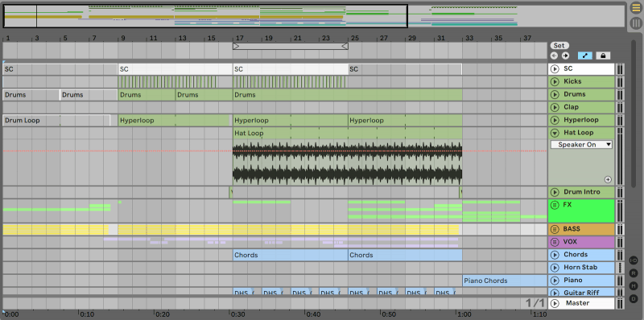Click the arrangement overview strip
Viewport: 644px width, 320px height.
click(x=314, y=16)
